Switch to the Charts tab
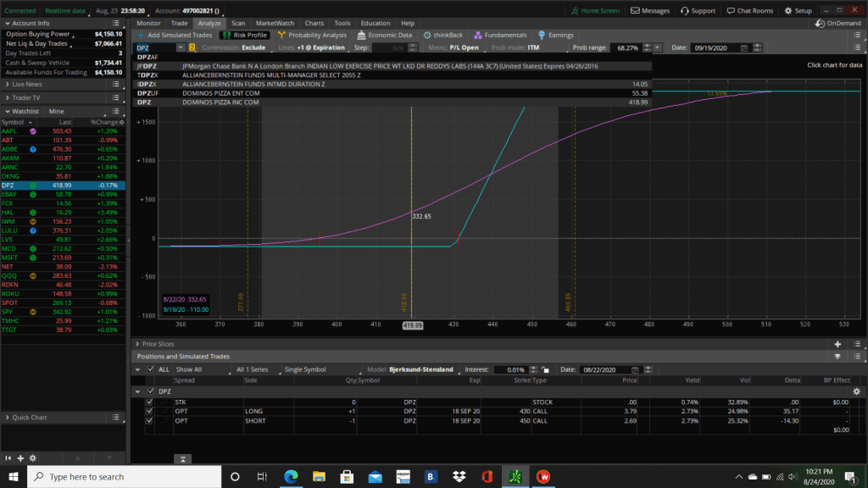 (314, 23)
